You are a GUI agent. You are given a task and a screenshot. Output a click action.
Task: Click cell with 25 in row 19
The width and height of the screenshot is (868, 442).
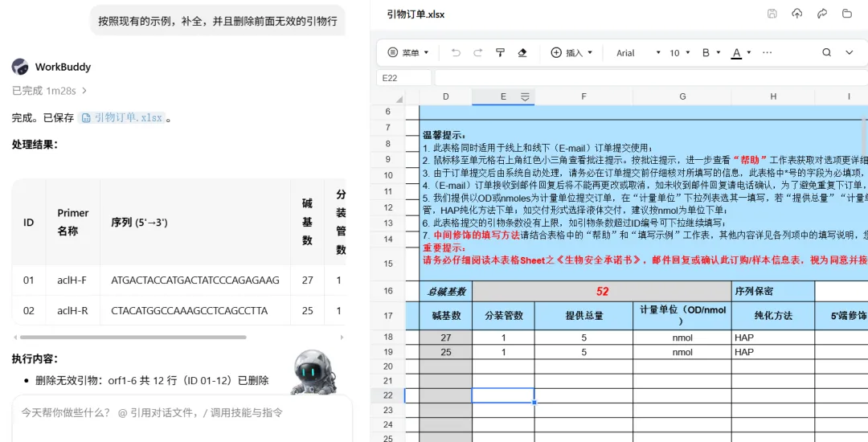click(x=445, y=352)
